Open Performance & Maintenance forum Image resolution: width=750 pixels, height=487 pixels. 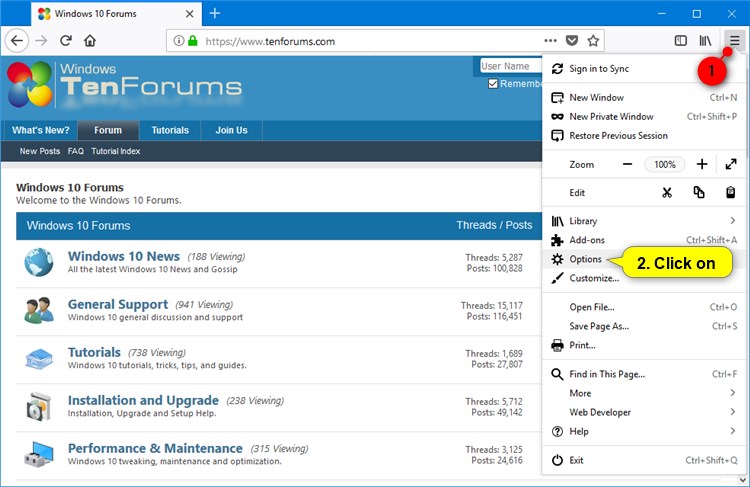coord(155,448)
